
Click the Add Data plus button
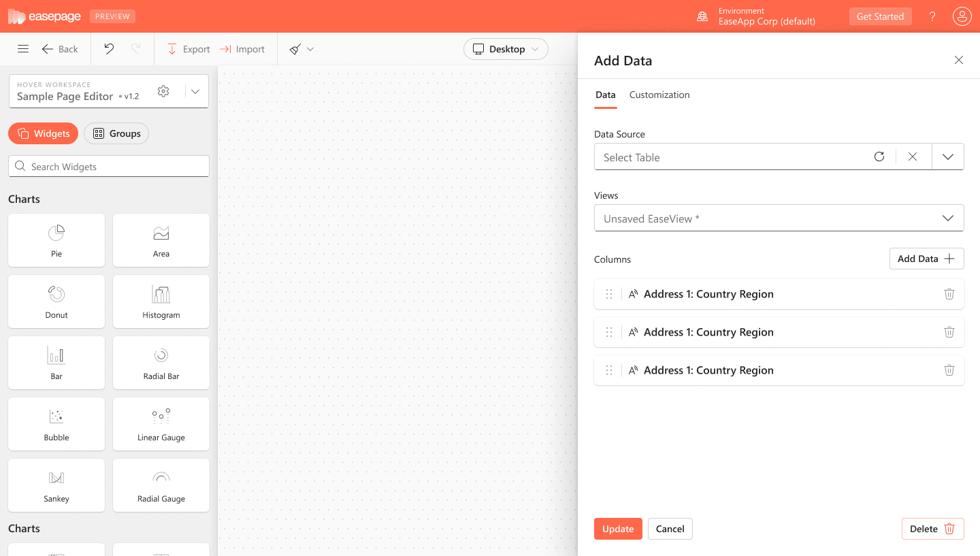pos(926,259)
